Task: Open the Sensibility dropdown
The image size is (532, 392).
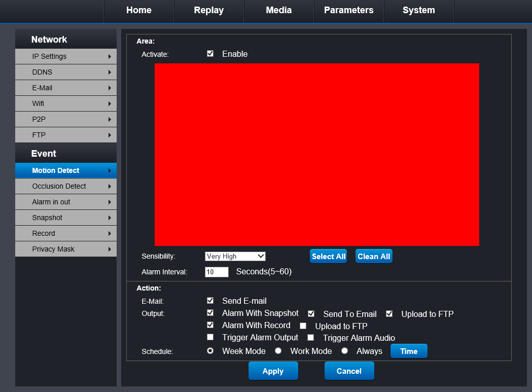Action: click(235, 256)
